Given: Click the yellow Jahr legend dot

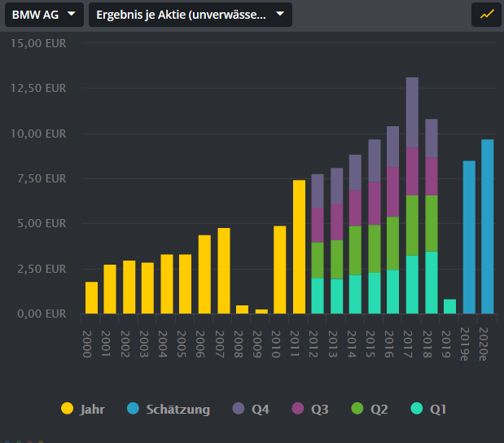Looking at the screenshot, I should [67, 409].
